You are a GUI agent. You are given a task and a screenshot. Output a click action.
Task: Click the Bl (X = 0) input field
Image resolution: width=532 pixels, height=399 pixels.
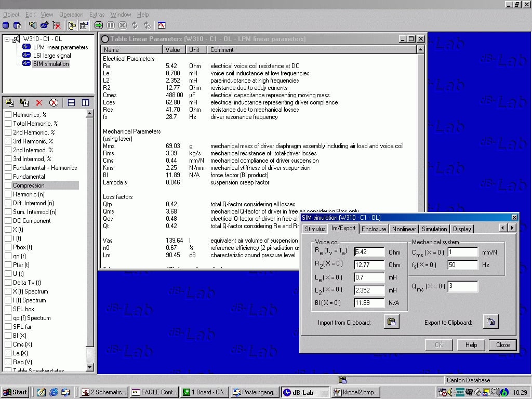[369, 302]
